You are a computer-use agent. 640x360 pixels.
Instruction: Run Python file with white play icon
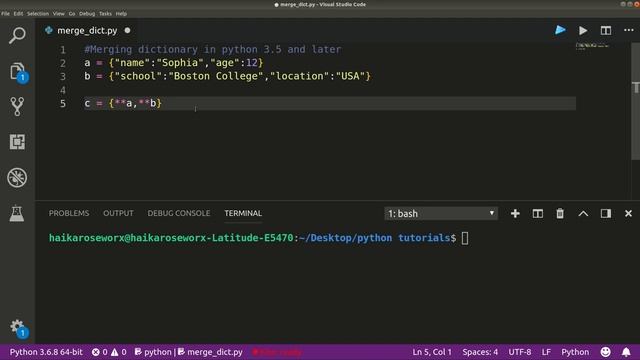point(583,30)
